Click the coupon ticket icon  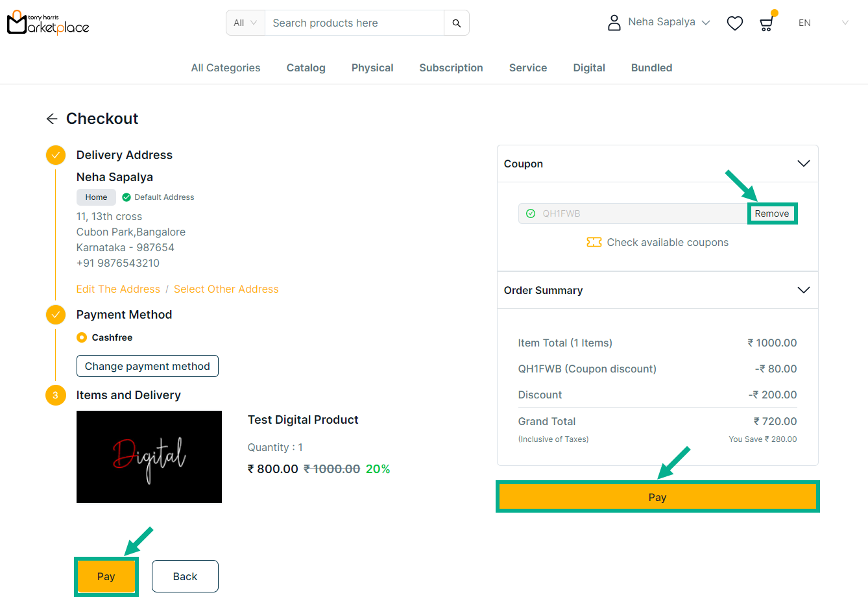594,242
